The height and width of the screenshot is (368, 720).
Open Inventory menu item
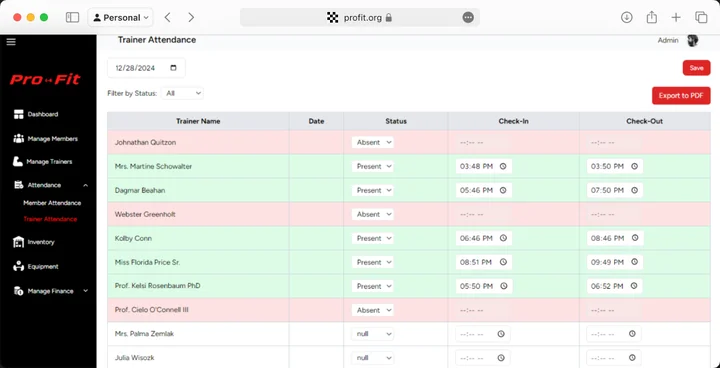[41, 242]
